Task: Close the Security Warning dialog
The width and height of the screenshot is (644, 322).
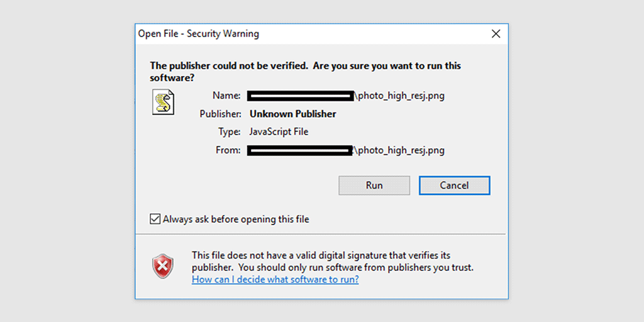Action: [x=496, y=34]
